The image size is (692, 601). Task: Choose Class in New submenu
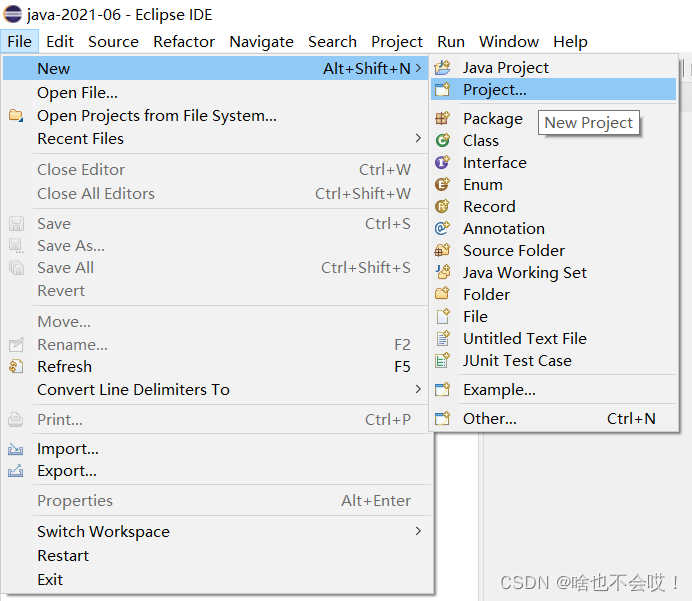pos(554,140)
